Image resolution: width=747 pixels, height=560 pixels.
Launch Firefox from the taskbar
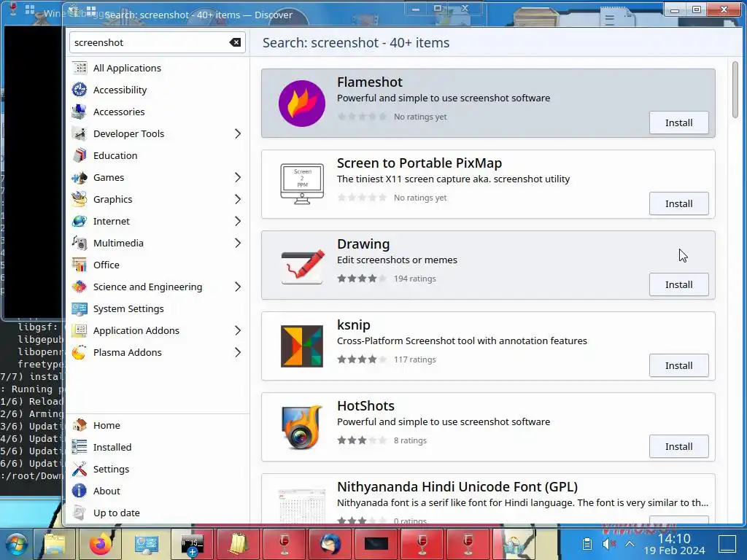tap(101, 543)
